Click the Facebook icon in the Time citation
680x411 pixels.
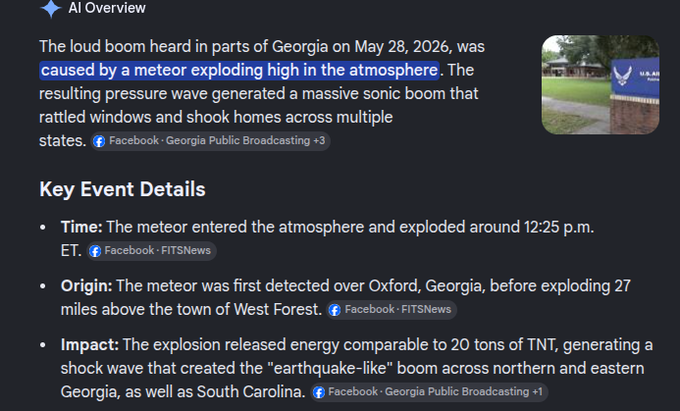pyautogui.click(x=95, y=251)
